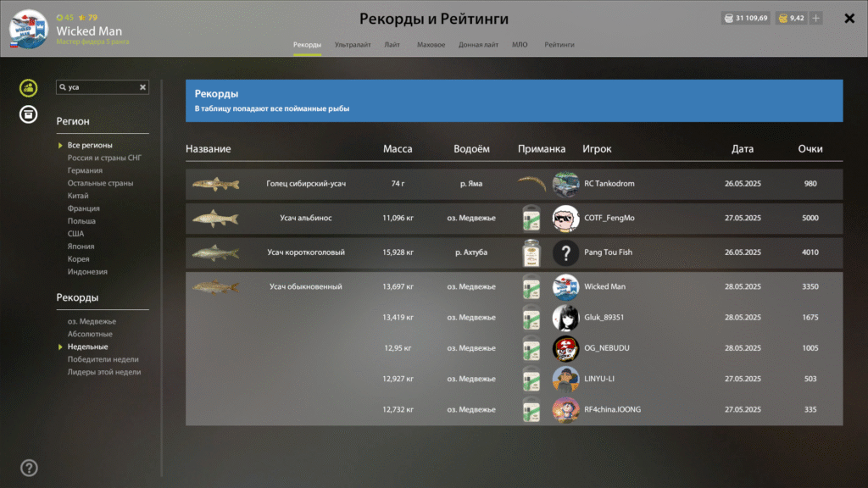Screen dimensions: 868x488
Task: Switch to the Рекорды tab
Action: [x=307, y=45]
